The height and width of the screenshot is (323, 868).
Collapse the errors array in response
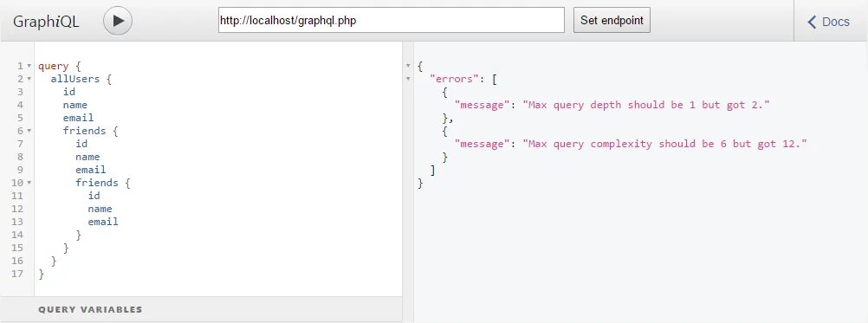coord(409,79)
